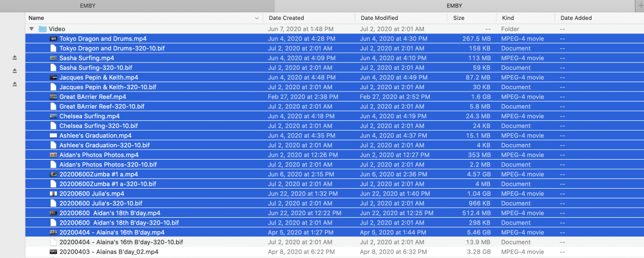This screenshot has height=258, width=644.
Task: Click the Folder kind value for Video
Action: click(x=510, y=29)
